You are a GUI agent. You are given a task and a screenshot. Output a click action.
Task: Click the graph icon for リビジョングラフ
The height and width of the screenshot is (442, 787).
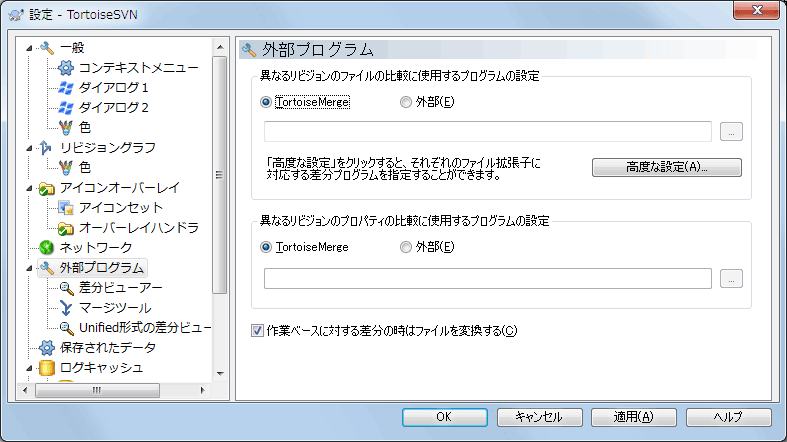(x=46, y=148)
